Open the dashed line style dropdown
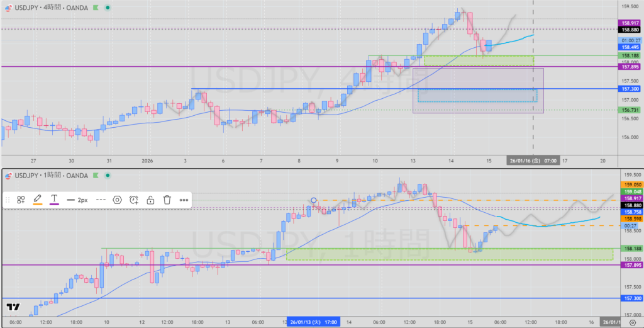 (x=101, y=200)
